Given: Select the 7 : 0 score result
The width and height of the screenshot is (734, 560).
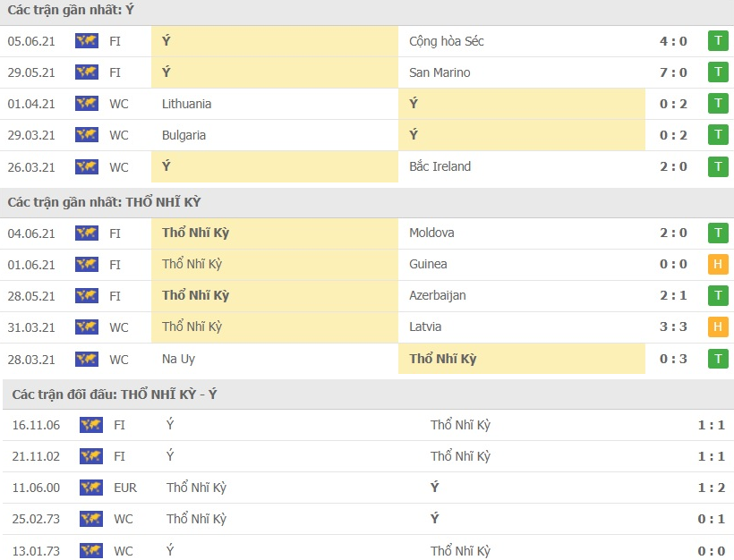Looking at the screenshot, I should click(x=673, y=72).
